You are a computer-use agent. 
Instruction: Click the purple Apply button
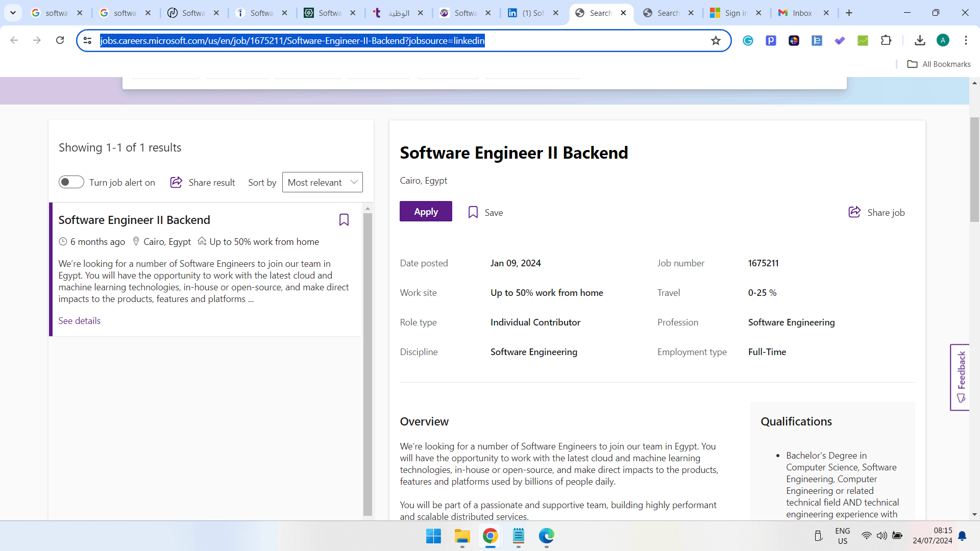pos(426,211)
